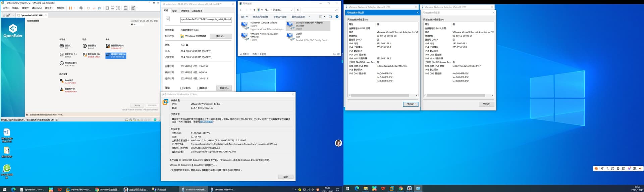Check the 隐藏 hidden attribute checkbox
Screen dimensions: 644x192
click(x=198, y=88)
